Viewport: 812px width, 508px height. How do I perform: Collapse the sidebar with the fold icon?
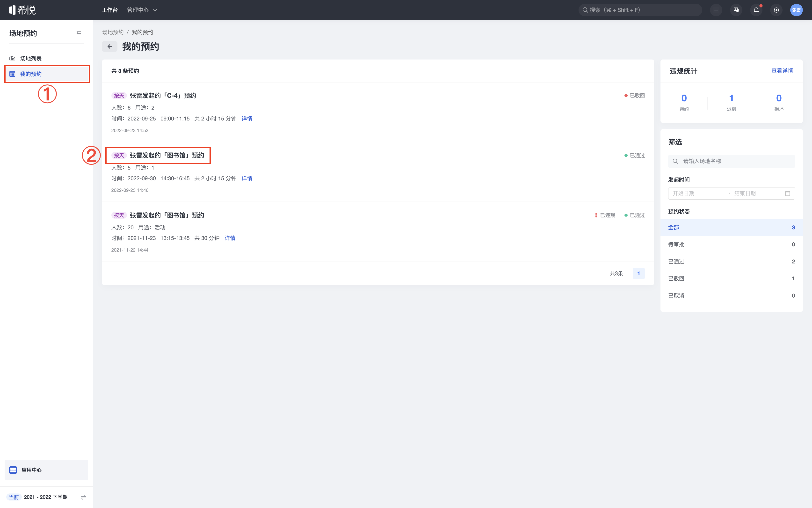point(79,33)
